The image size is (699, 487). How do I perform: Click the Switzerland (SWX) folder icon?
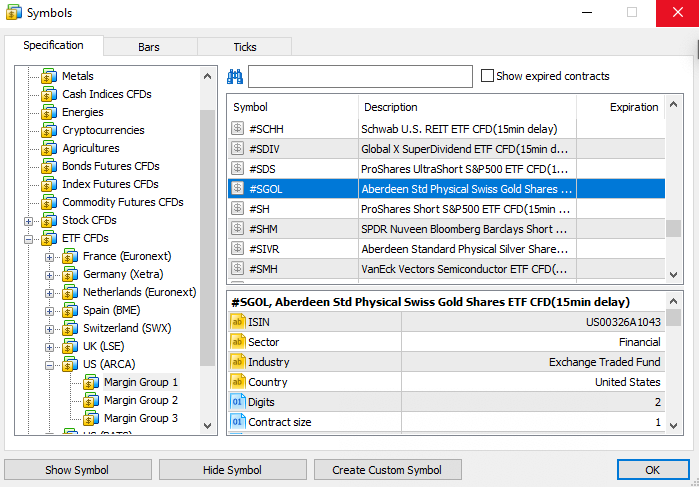(70, 328)
